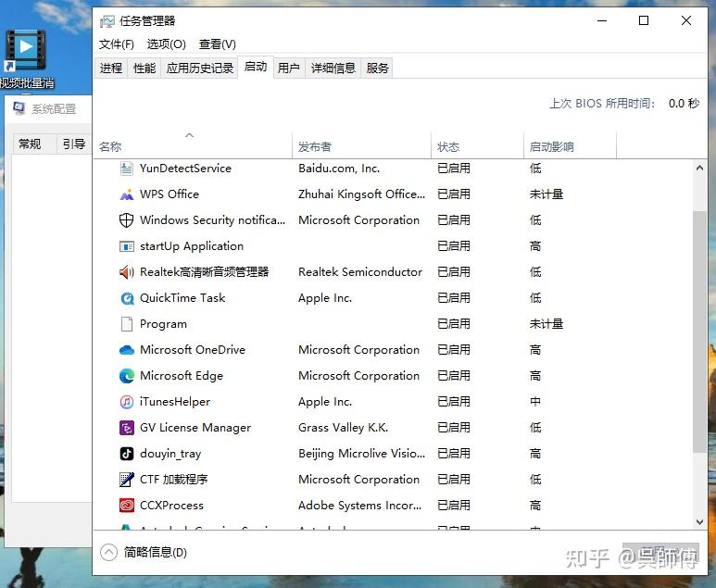Click Beijing Microlive Visio publisher cell
Viewport: 716px width, 588px height.
361,454
